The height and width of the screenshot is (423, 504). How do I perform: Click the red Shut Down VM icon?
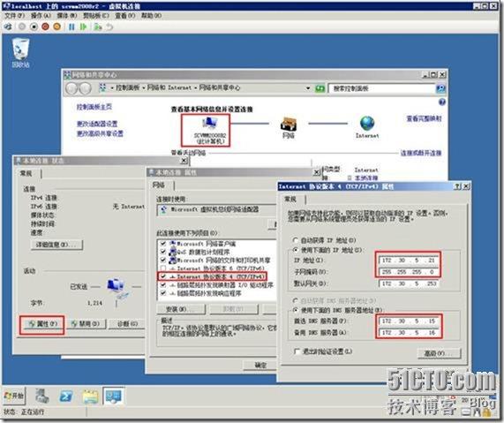(45, 27)
